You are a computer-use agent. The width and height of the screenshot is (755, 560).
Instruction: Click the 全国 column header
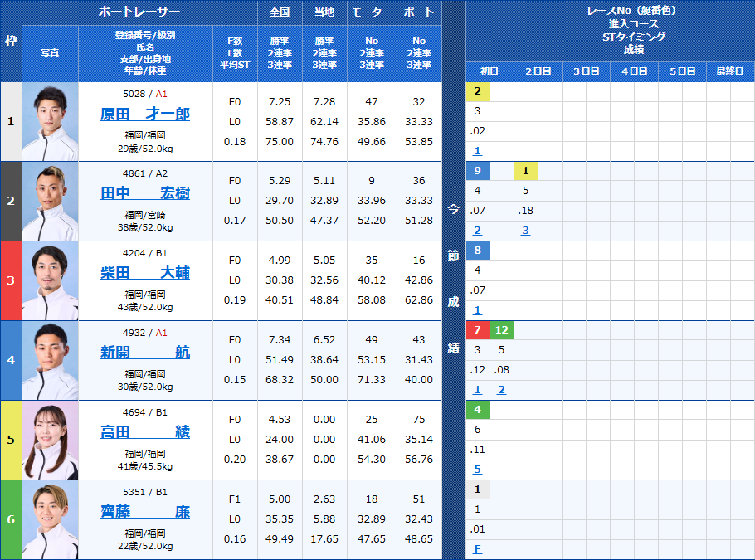pos(280,12)
